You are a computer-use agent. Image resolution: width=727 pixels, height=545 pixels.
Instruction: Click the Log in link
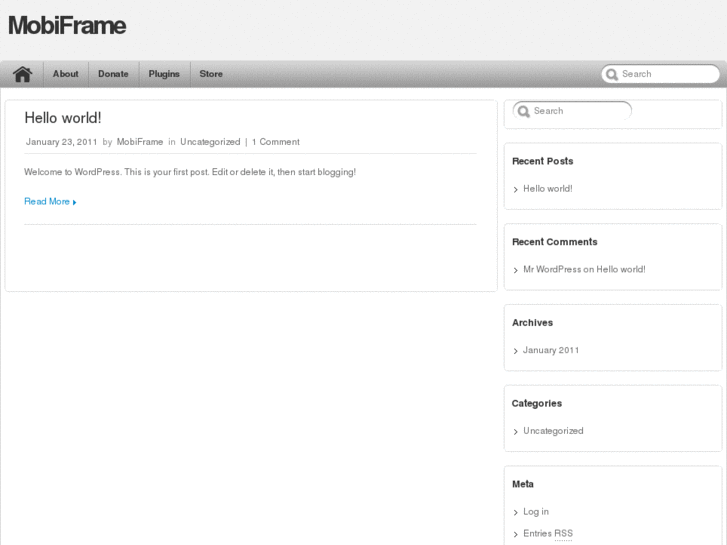[536, 512]
